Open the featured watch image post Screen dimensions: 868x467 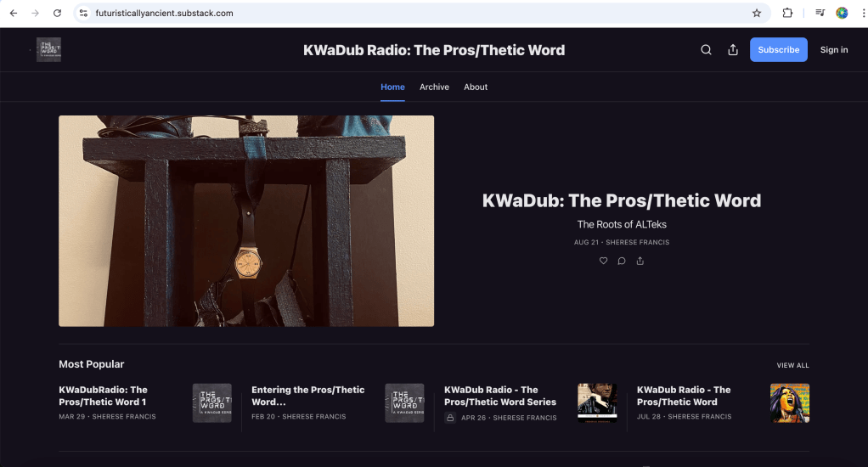coord(246,221)
